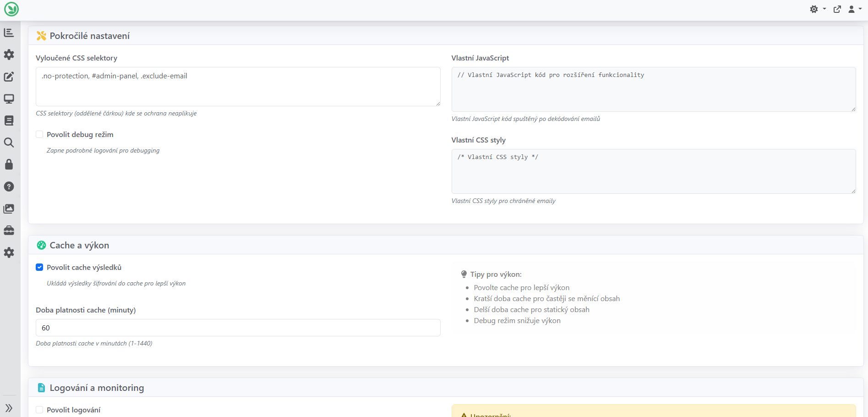Click the green logo icon in top-left corner
The height and width of the screenshot is (417, 868).
pyautogui.click(x=11, y=9)
